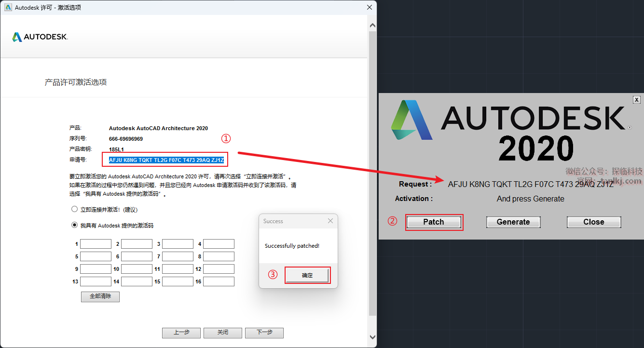The height and width of the screenshot is (348, 644).
Task: Click the highlighted 申请号 request code in the license window
Action: (166, 160)
